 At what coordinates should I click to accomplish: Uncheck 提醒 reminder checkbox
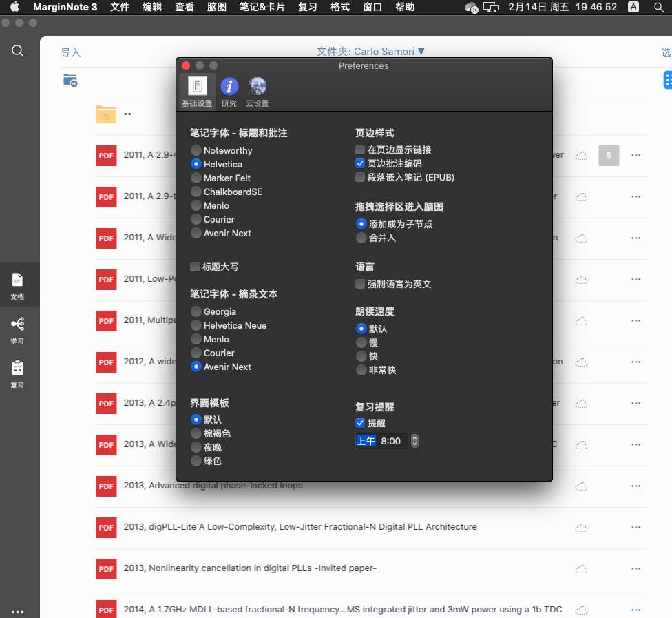pos(360,423)
